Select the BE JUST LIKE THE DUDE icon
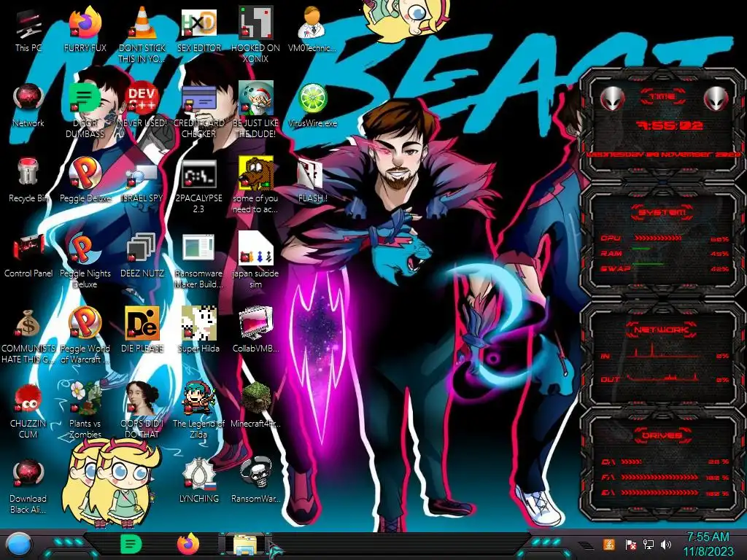 255,98
